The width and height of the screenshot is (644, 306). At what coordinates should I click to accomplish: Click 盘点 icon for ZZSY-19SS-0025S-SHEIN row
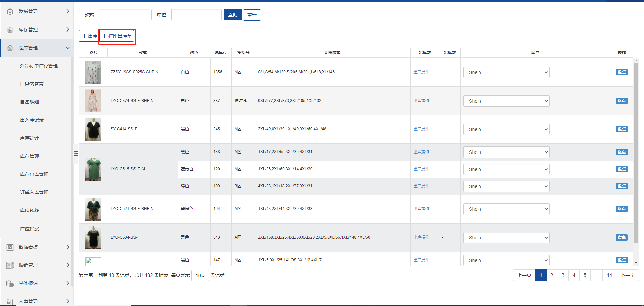tap(621, 72)
